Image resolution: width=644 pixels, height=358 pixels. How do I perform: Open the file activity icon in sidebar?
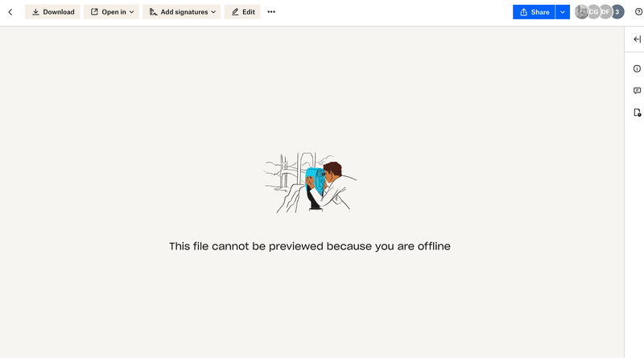tap(637, 113)
